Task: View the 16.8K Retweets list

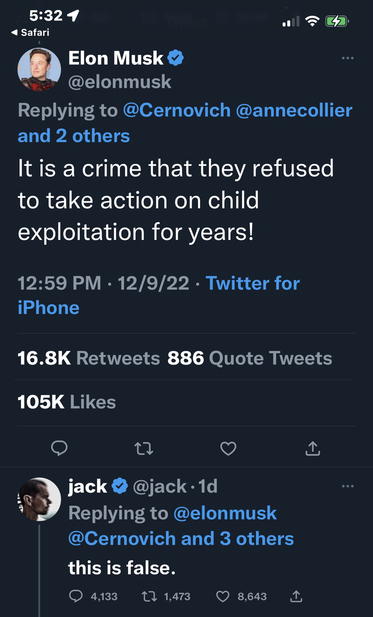Action: click(89, 358)
